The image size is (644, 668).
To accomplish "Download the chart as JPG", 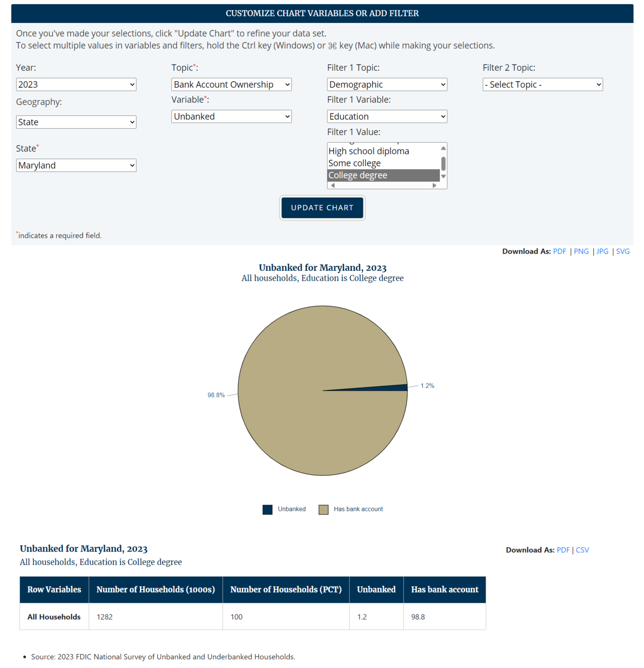I will click(602, 251).
